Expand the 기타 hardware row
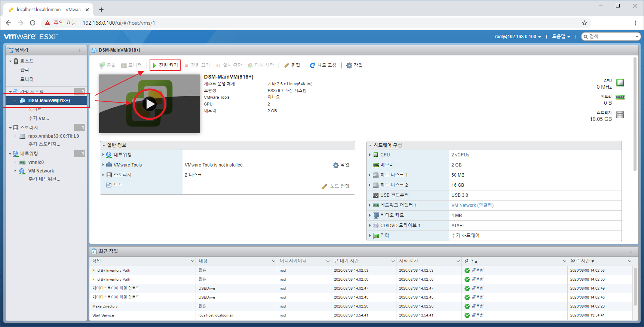The height and width of the screenshot is (327, 644). click(370, 235)
